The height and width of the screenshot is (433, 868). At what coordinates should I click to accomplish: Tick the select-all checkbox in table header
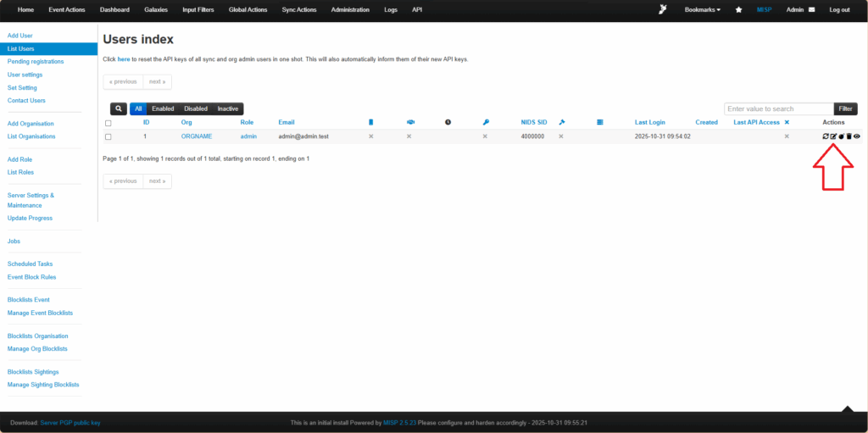(x=108, y=123)
